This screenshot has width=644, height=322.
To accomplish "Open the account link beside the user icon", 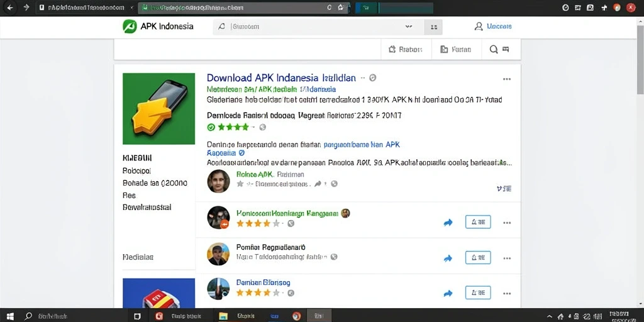I will coord(499,26).
